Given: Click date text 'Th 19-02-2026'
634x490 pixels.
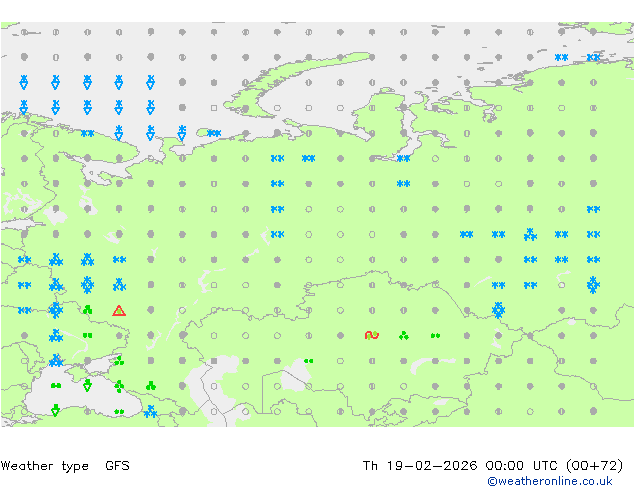Looking at the screenshot, I should pyautogui.click(x=420, y=466).
